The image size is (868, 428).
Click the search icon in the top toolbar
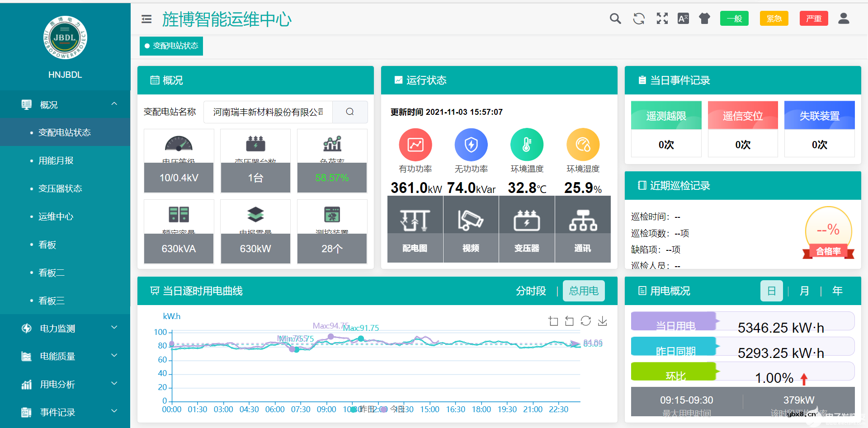point(615,19)
